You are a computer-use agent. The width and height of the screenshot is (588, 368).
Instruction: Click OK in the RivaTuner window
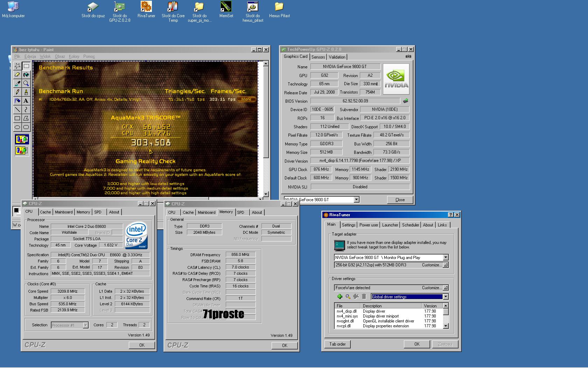click(417, 344)
